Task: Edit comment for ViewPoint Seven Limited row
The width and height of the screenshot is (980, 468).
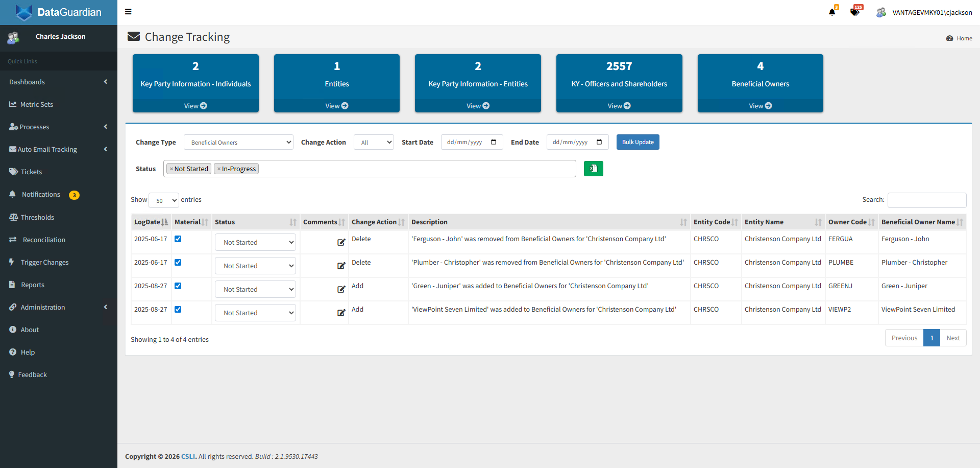Action: click(341, 313)
